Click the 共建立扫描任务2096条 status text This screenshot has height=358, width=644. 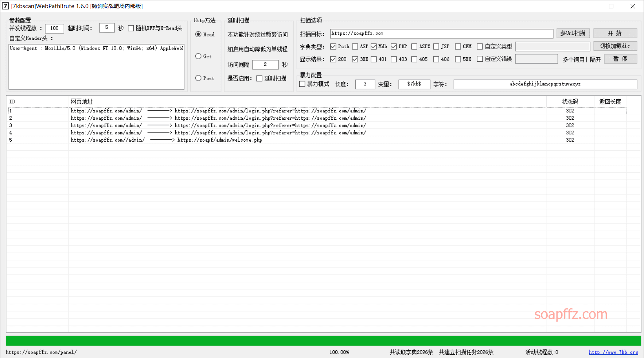(x=466, y=352)
